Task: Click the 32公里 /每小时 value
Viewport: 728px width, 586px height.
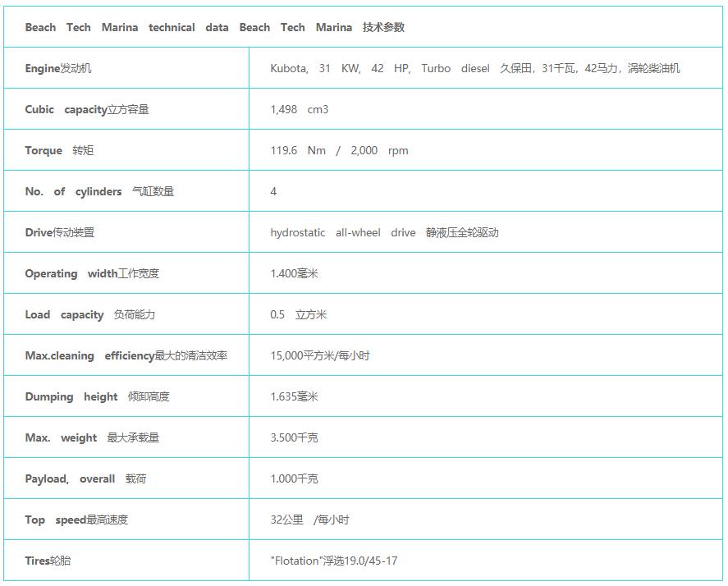Action: (x=309, y=520)
